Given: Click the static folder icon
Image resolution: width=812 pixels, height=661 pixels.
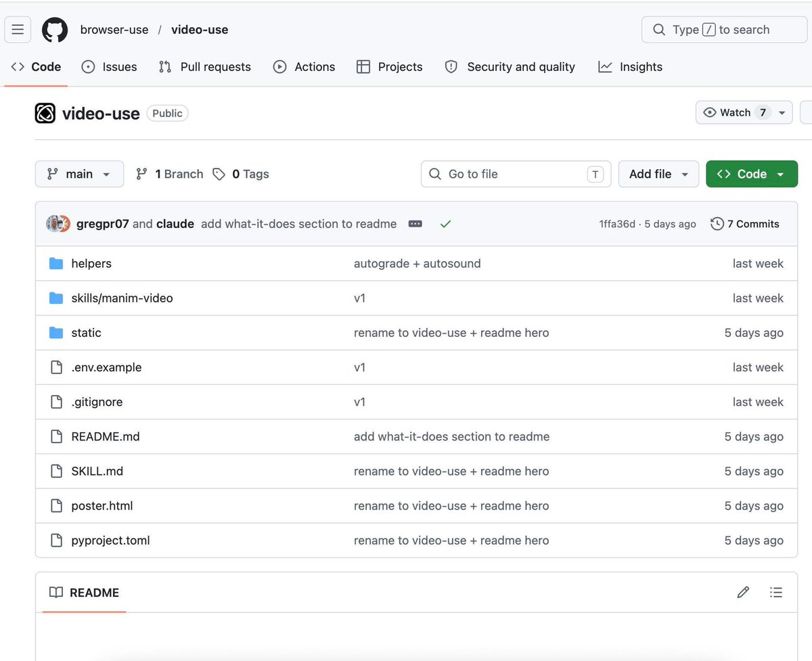Looking at the screenshot, I should pyautogui.click(x=56, y=333).
